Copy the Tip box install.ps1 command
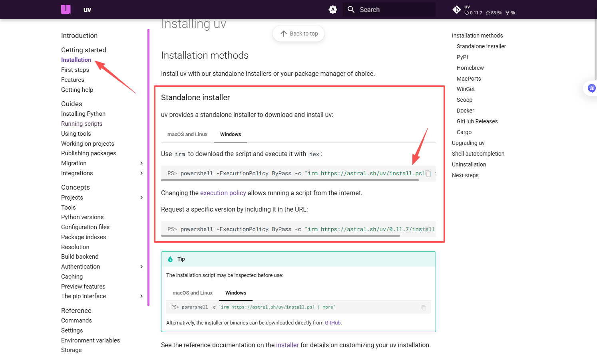 tap(424, 307)
